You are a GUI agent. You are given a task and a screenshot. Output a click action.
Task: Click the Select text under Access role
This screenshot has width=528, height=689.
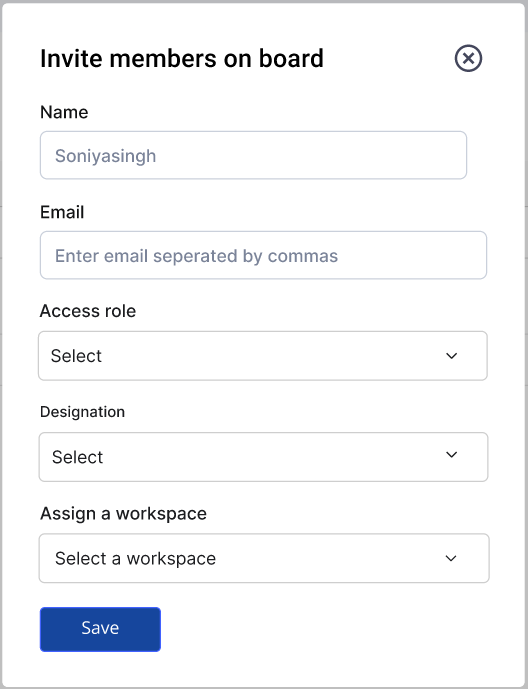[x=76, y=355]
